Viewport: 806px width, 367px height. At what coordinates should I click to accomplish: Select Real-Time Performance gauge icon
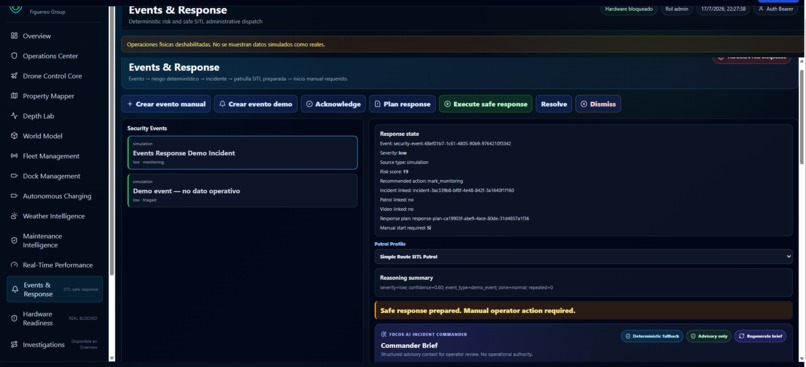click(x=14, y=265)
